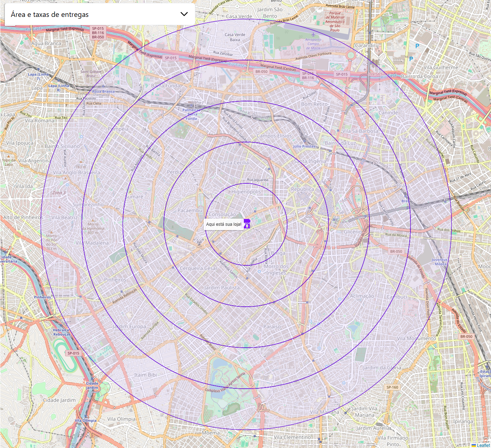Select the Jardim Paulista neighborhood label
The width and height of the screenshot is (491, 448).
coord(222,288)
